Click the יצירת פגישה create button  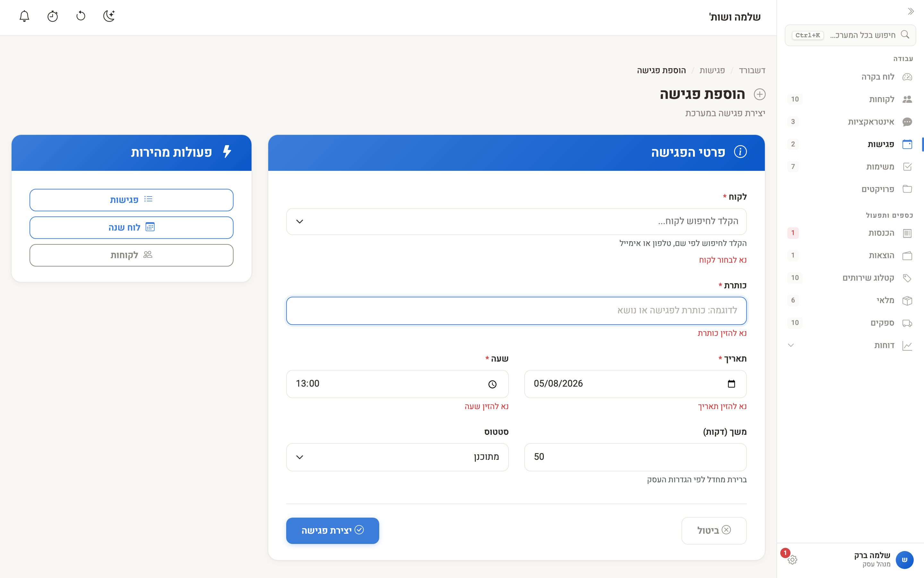click(333, 530)
